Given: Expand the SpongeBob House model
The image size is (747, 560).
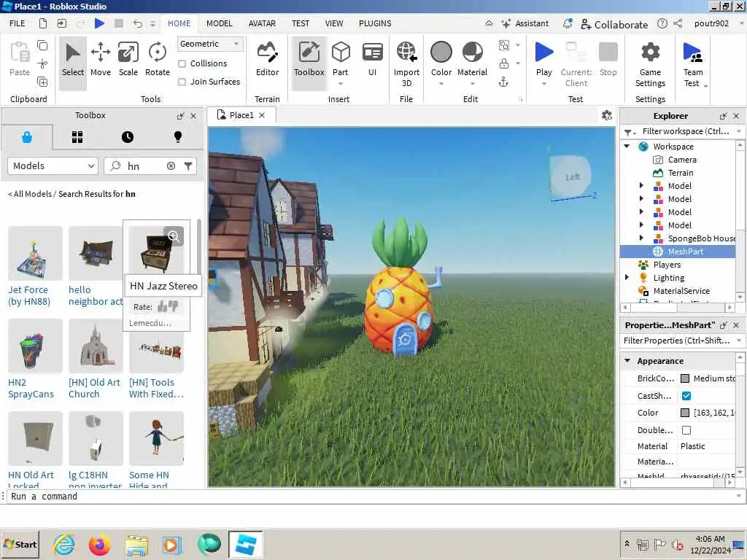Looking at the screenshot, I should (641, 238).
